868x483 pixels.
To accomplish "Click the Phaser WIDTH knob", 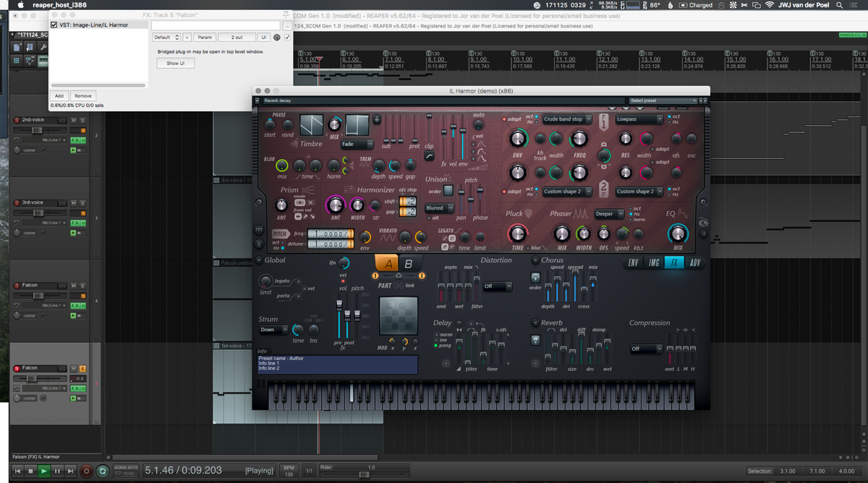I will [583, 233].
